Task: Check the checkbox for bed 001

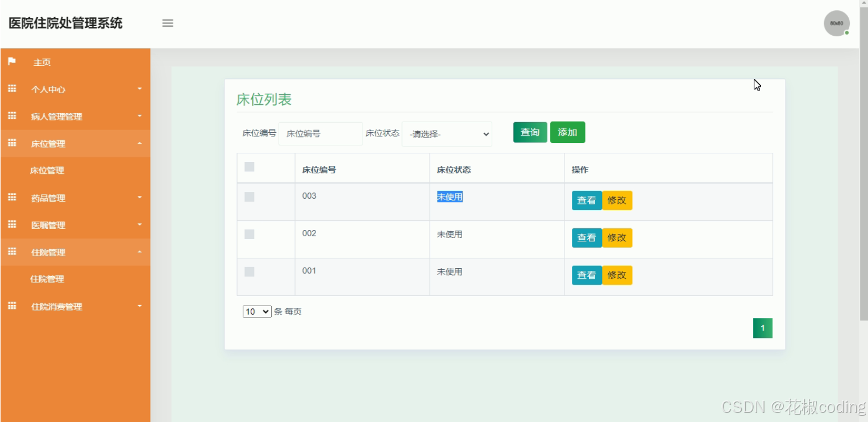Action: point(248,271)
